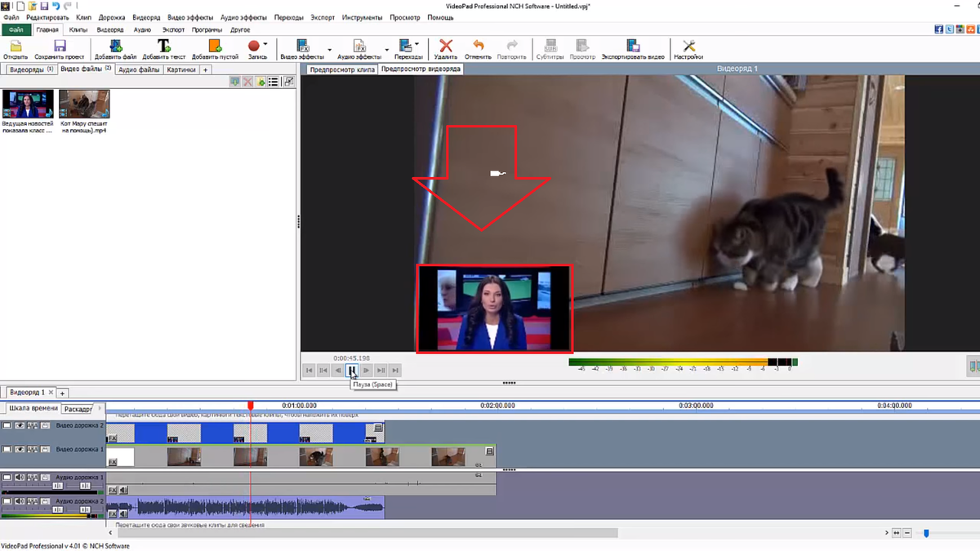Open the Видеоряды bin tab

(30, 70)
